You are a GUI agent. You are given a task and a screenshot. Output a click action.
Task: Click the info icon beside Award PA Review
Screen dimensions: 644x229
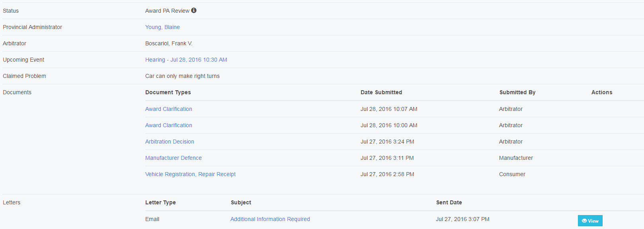point(194,10)
